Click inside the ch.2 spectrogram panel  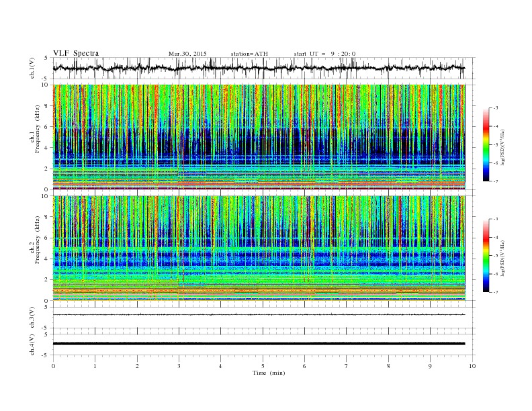tap(259, 248)
